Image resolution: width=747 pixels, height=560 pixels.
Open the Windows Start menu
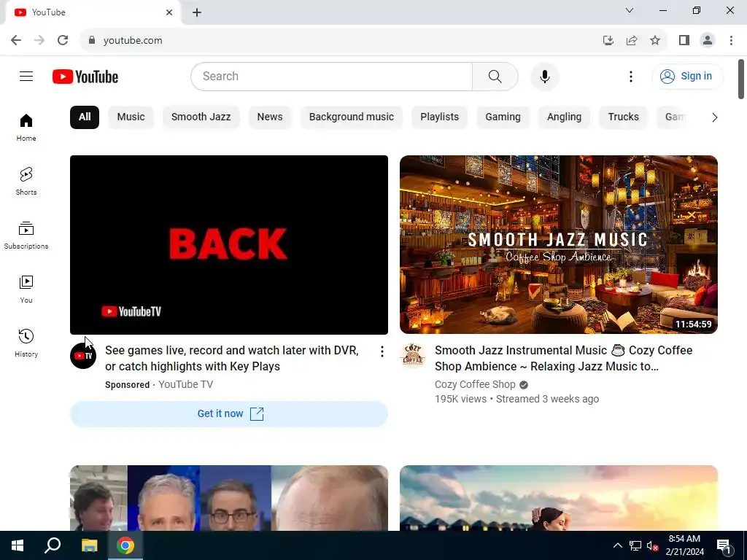[18, 545]
